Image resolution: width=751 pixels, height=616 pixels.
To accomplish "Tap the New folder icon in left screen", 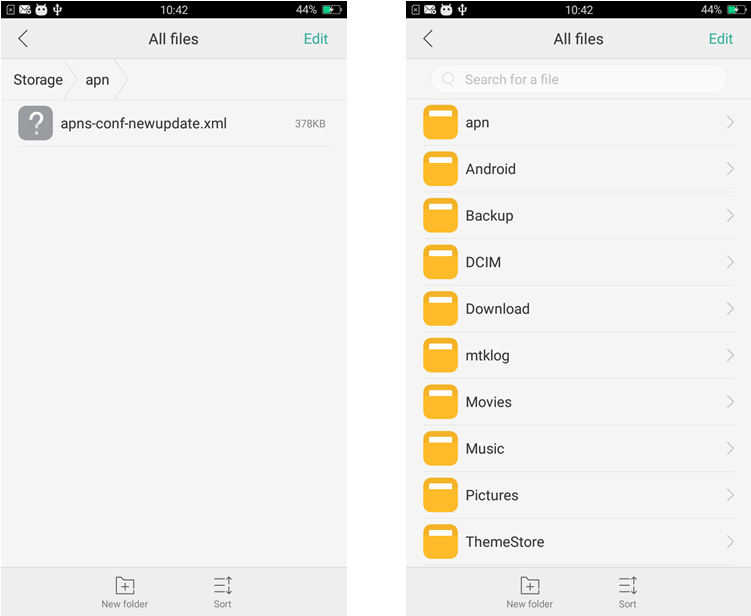I will pos(125,585).
